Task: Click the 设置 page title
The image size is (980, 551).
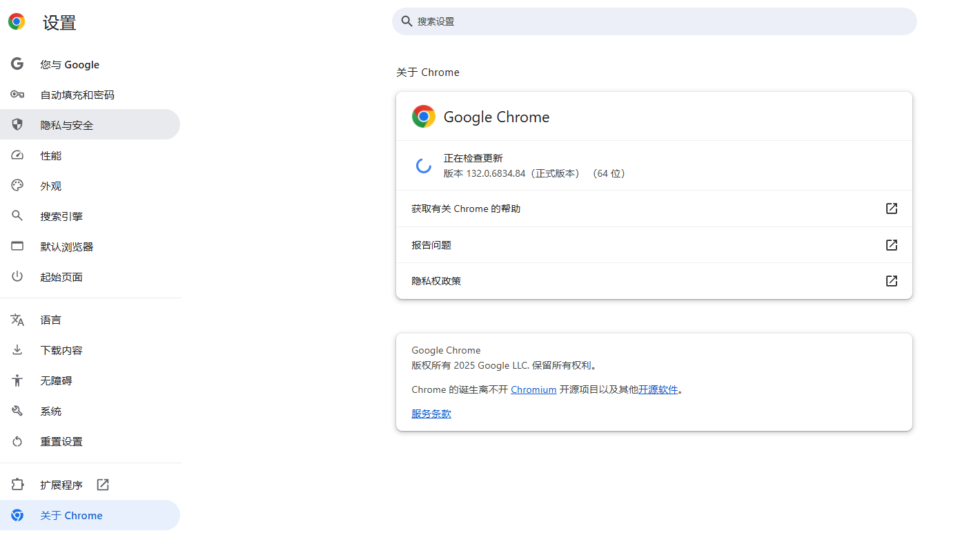Action: click(59, 22)
